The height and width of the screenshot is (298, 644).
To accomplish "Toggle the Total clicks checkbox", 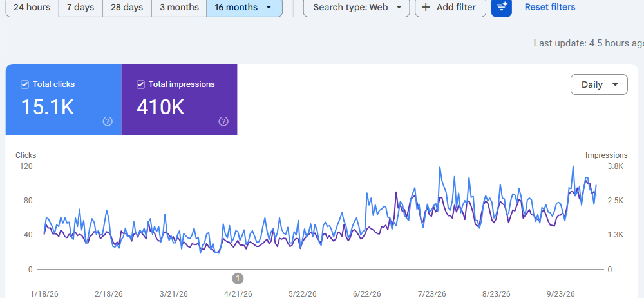I will click(x=24, y=84).
